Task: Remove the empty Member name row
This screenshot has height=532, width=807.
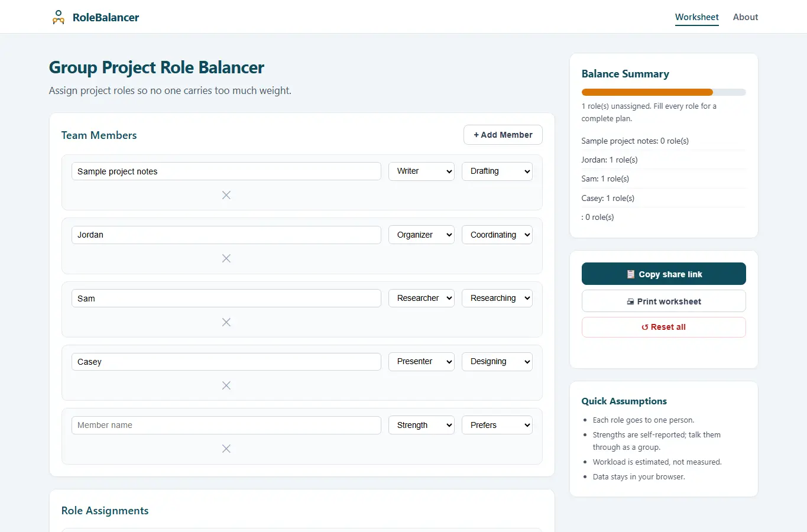Action: click(x=226, y=449)
